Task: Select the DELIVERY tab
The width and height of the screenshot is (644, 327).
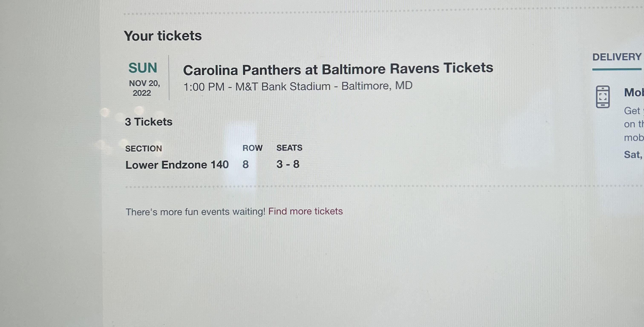Action: 617,57
